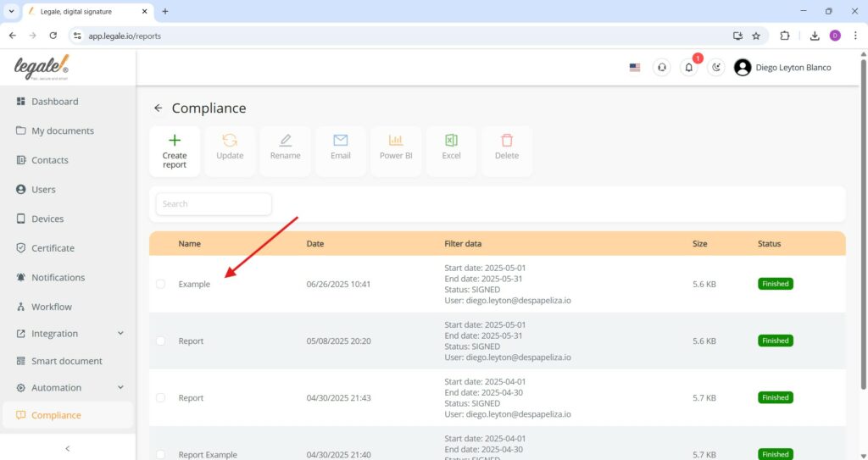Viewport: 868px width, 460px height.
Task: Click the Example report name
Action: point(194,284)
